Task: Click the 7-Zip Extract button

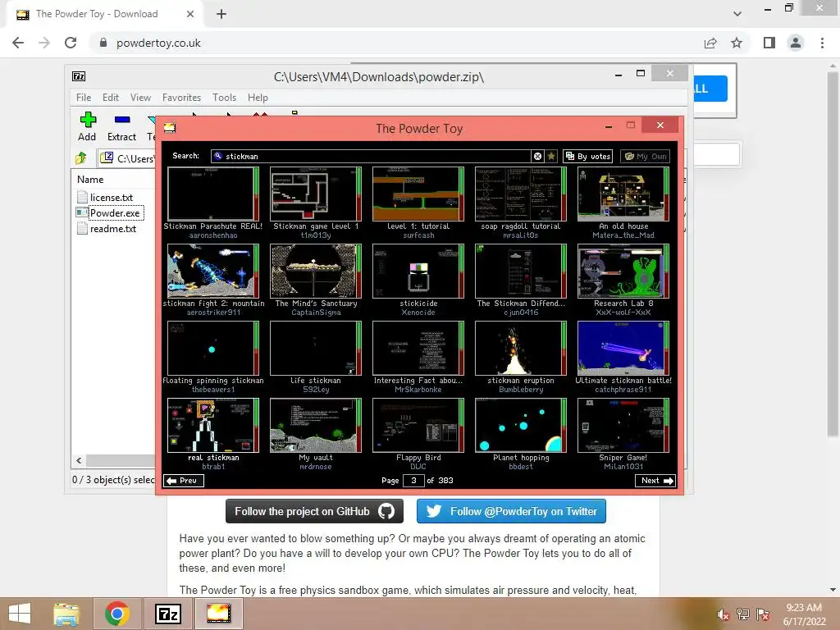Action: click(x=122, y=127)
